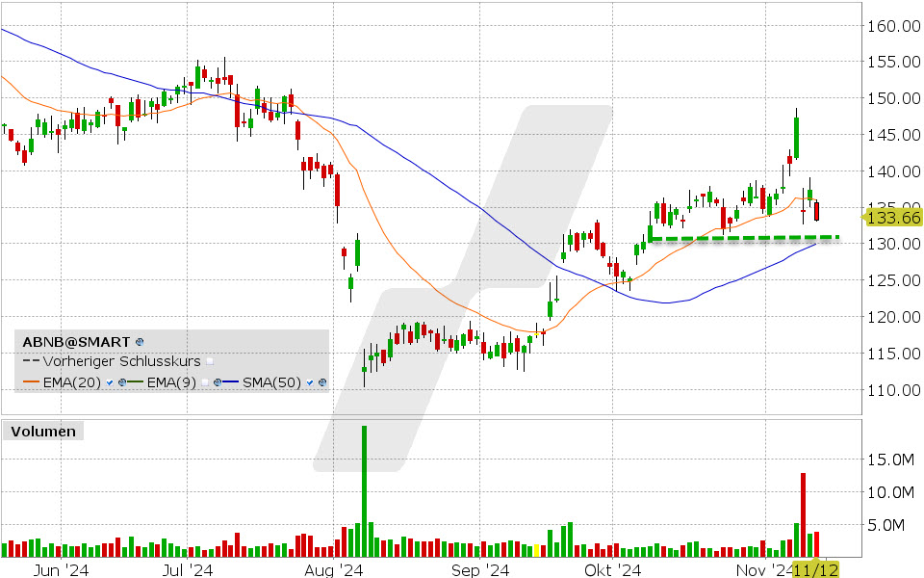The height and width of the screenshot is (578, 924).
Task: Uncheck the EMA(20) checkbox
Action: (x=110, y=382)
